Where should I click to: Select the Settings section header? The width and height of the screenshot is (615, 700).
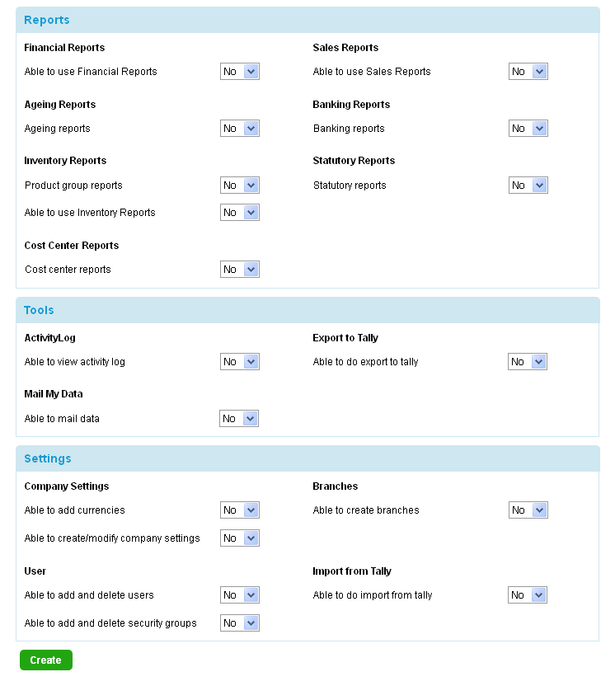point(48,458)
